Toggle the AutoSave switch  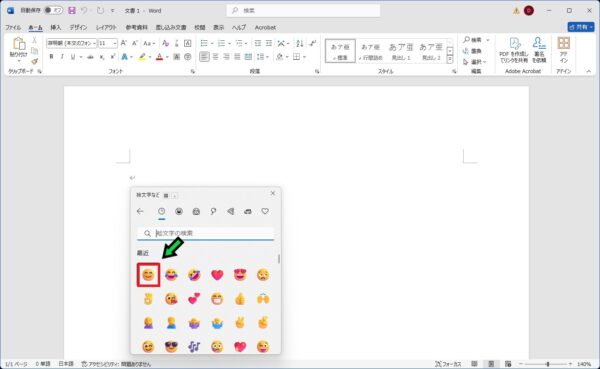tap(53, 10)
